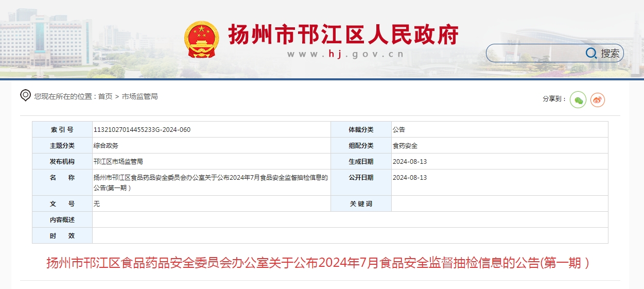Click the publisher value 邗江区市场监管局
Screen dimensions: 644x289
click(118, 162)
